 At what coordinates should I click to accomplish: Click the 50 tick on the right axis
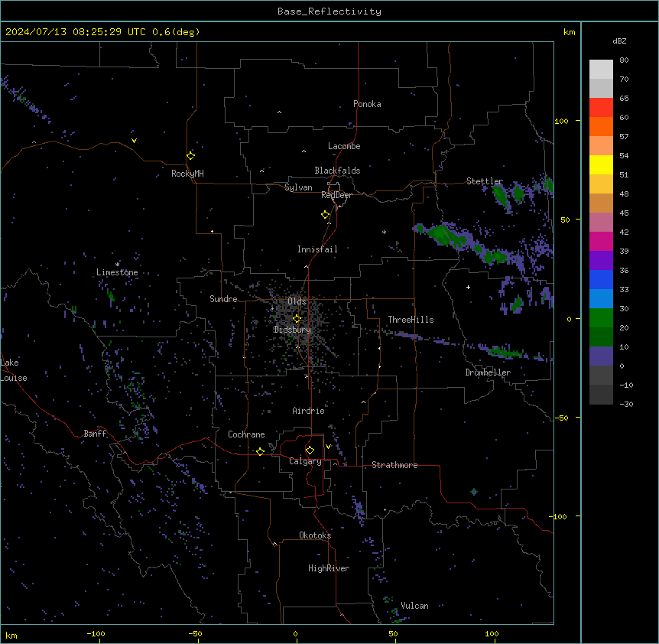click(565, 220)
